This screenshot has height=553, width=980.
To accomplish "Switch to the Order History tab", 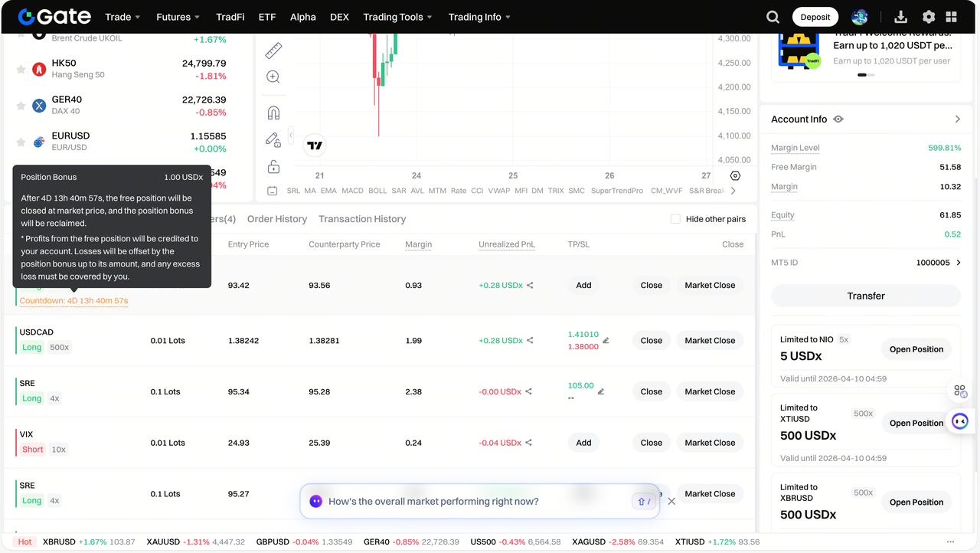I will click(277, 219).
